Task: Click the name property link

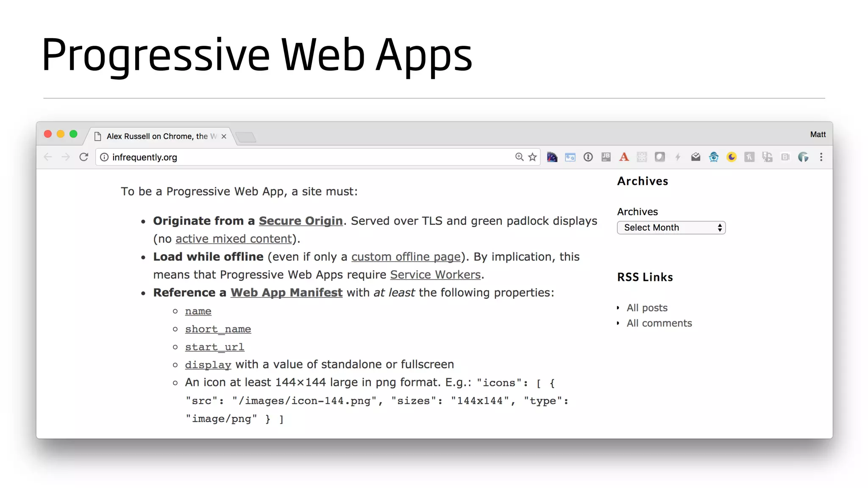Action: [x=198, y=311]
